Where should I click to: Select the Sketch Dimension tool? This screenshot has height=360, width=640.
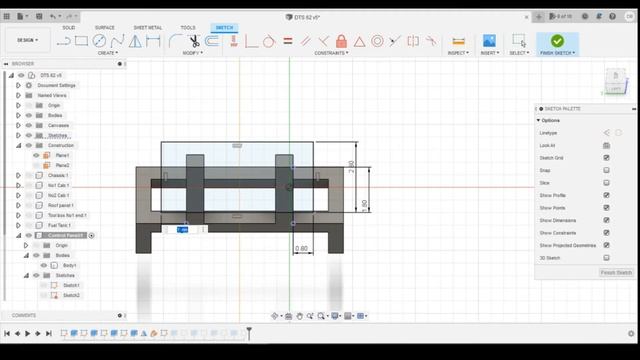tap(153, 41)
